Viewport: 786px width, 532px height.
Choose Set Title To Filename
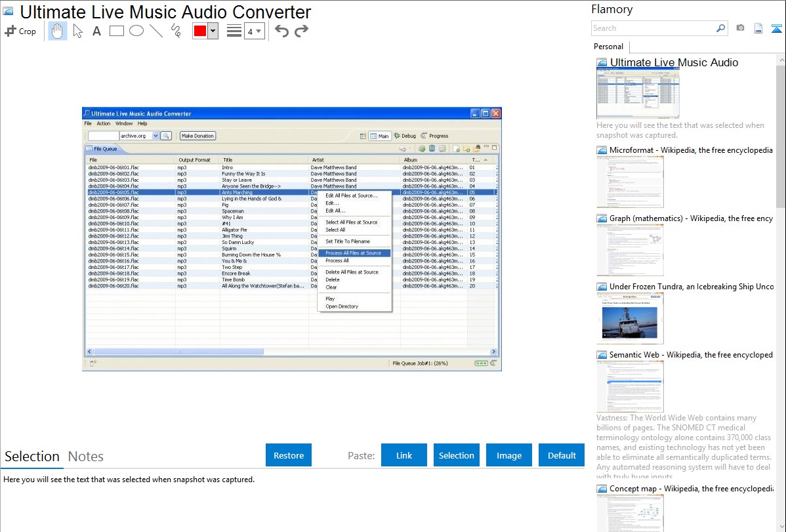click(x=347, y=241)
